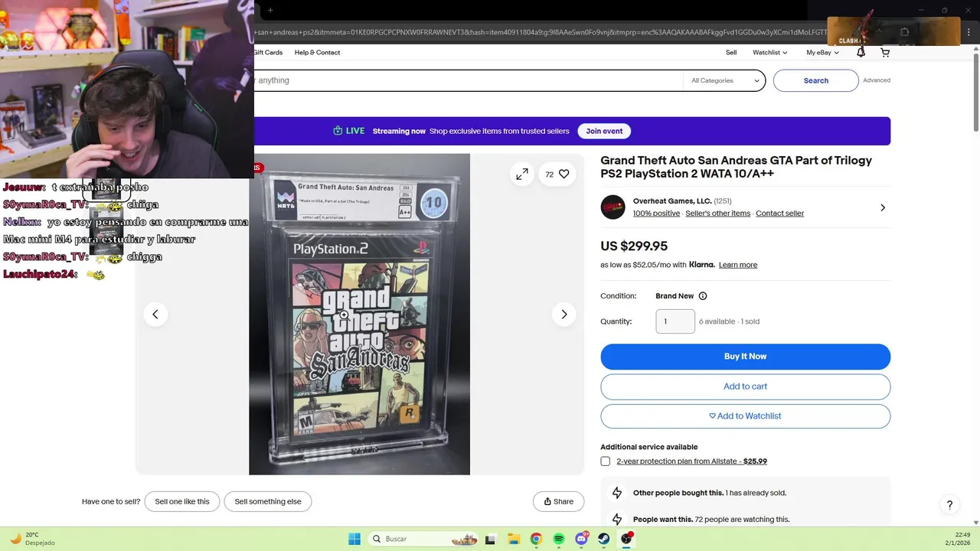Open the shopping cart icon
The height and width of the screenshot is (551, 980).
tap(885, 53)
